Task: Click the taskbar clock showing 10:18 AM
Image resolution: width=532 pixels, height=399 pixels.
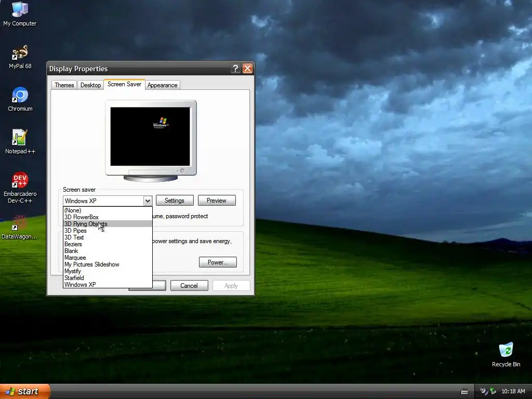Action: (513, 392)
